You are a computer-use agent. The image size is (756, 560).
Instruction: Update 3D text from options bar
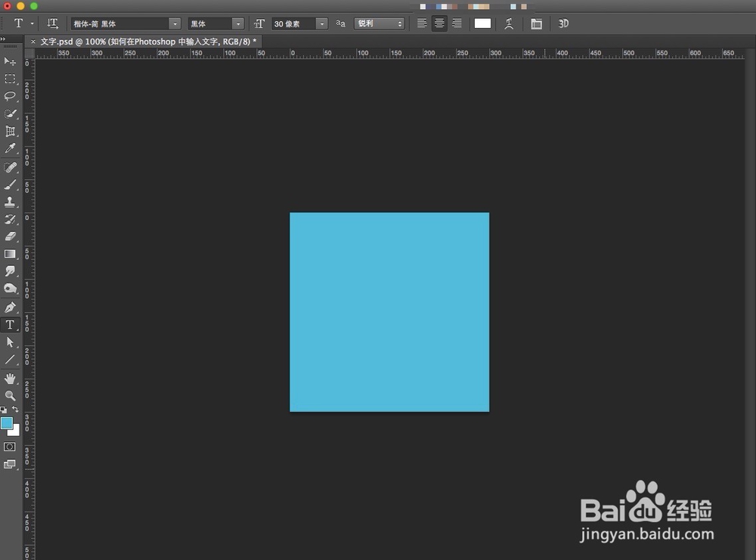pyautogui.click(x=563, y=23)
